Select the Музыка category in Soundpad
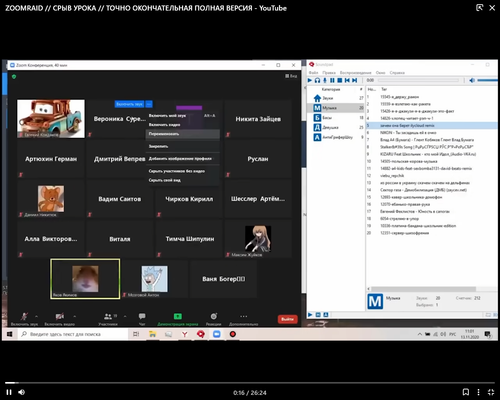 [336, 108]
